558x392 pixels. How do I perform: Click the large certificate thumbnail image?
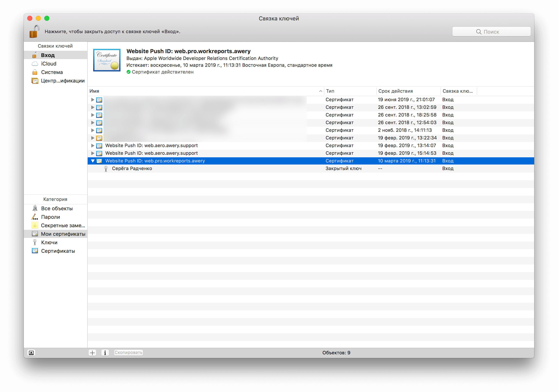[107, 60]
